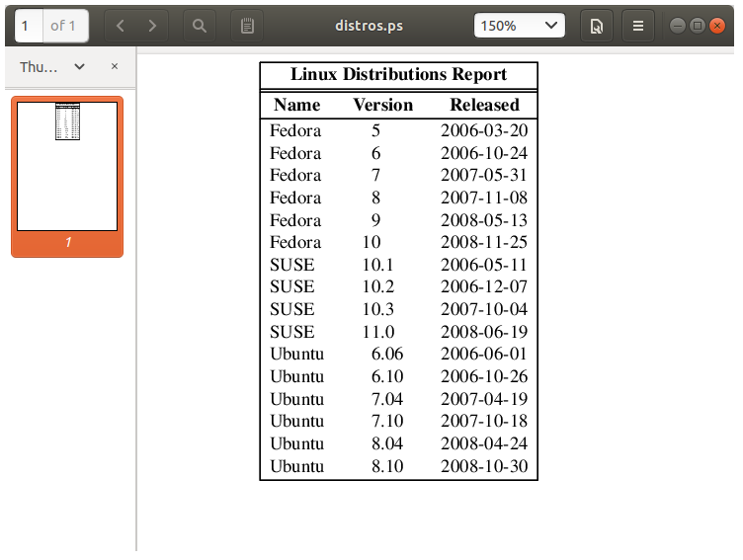This screenshot has height=560, width=743.
Task: Select page 1 thumbnail
Action: pyautogui.click(x=67, y=177)
